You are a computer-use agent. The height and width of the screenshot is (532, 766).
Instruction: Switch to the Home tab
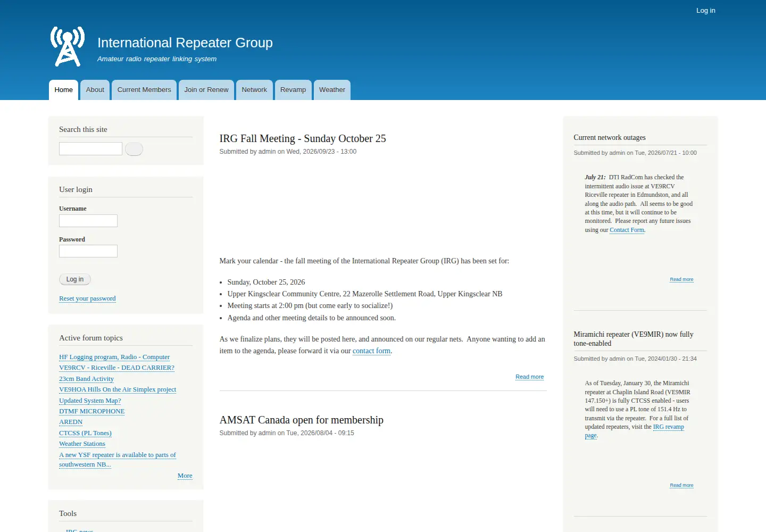63,90
